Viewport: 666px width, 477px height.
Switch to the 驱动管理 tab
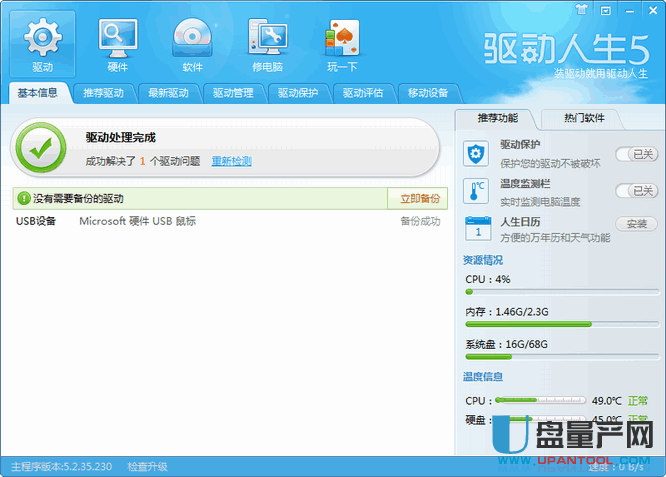tap(233, 93)
